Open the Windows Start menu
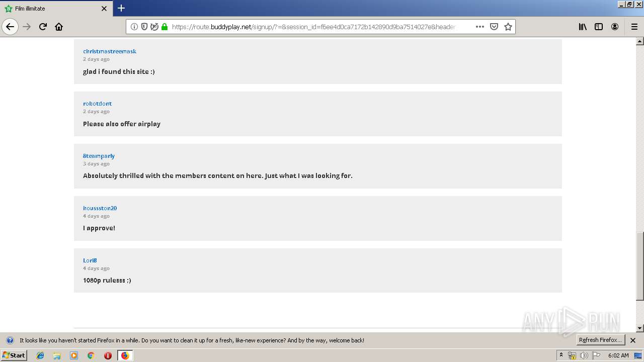 tap(14, 355)
